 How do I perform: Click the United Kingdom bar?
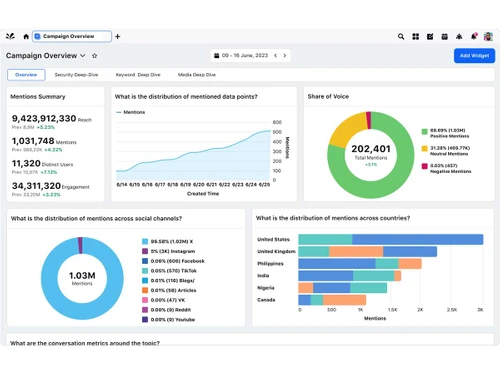[368, 251]
